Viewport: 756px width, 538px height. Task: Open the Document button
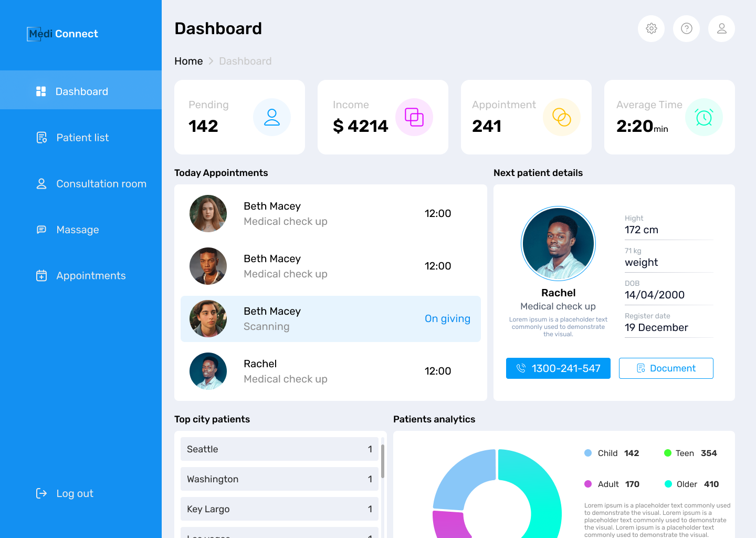pos(666,368)
